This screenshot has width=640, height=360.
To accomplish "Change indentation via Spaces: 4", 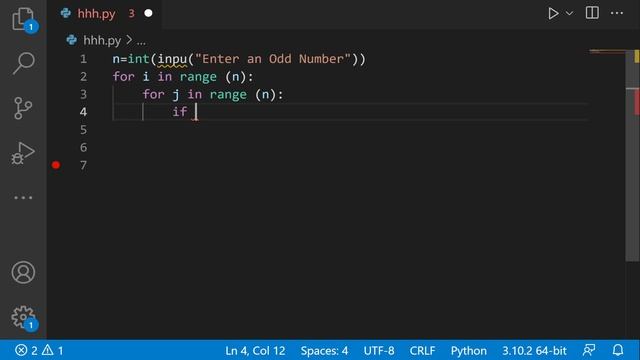I will pos(324,351).
